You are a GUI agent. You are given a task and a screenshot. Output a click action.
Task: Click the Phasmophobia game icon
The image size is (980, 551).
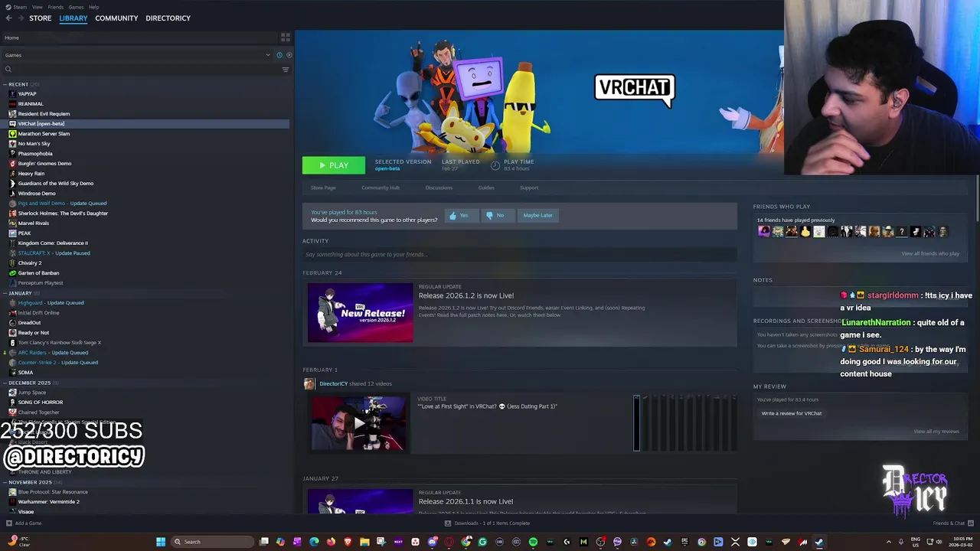pos(12,153)
